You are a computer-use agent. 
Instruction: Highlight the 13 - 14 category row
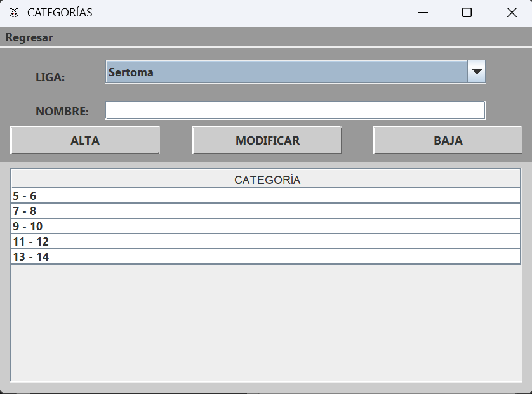(x=266, y=257)
